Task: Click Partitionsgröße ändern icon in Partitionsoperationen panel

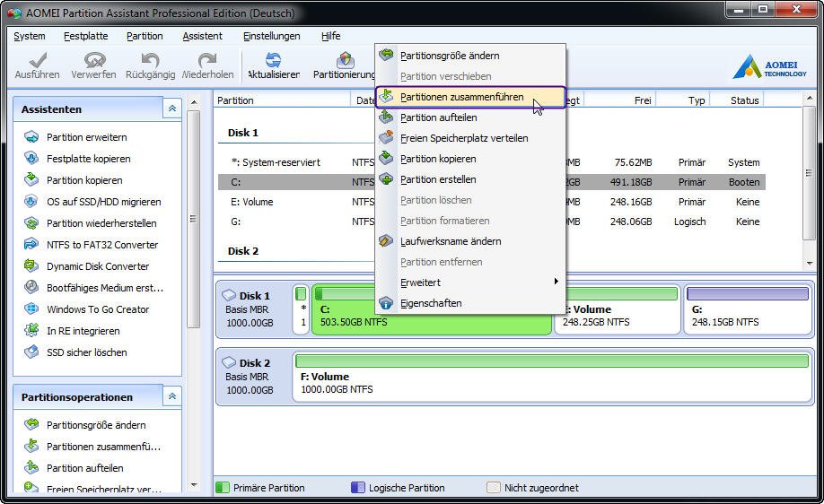Action: (31, 424)
